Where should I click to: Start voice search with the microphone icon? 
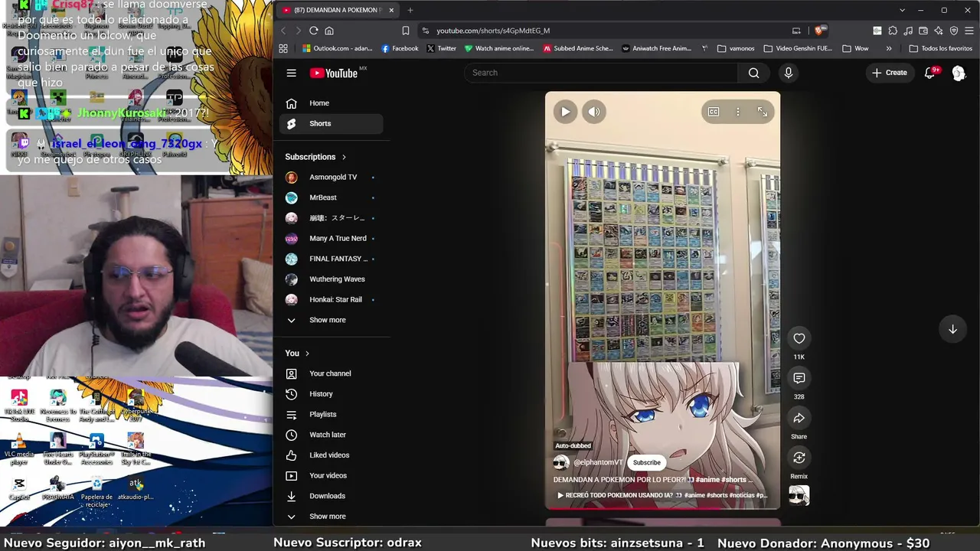(788, 73)
